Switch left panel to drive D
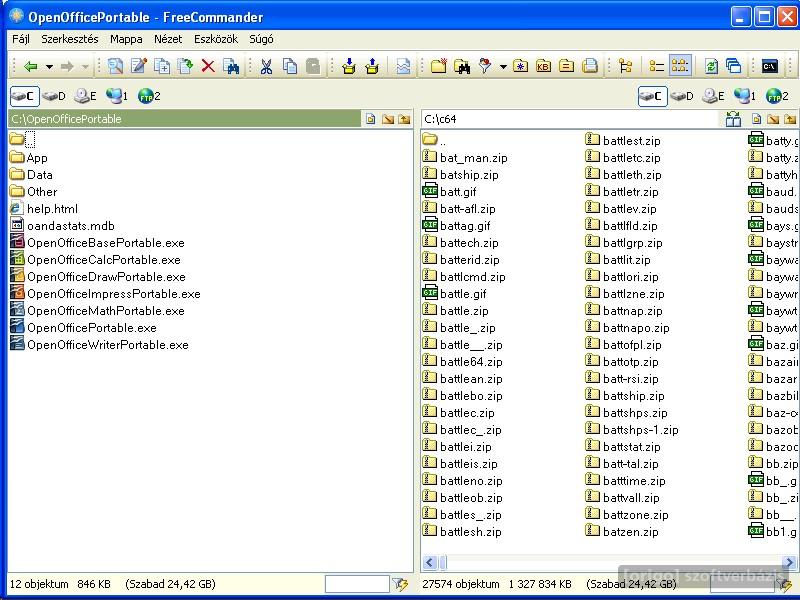This screenshot has height=600, width=800. (54, 96)
